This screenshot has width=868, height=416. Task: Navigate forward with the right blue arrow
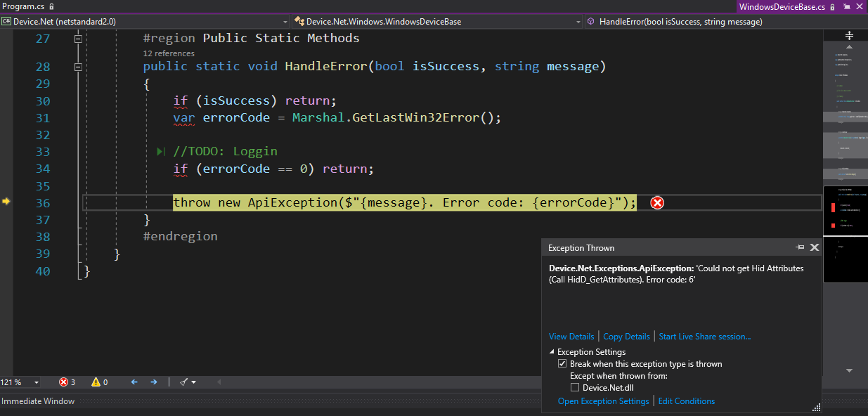tap(153, 382)
